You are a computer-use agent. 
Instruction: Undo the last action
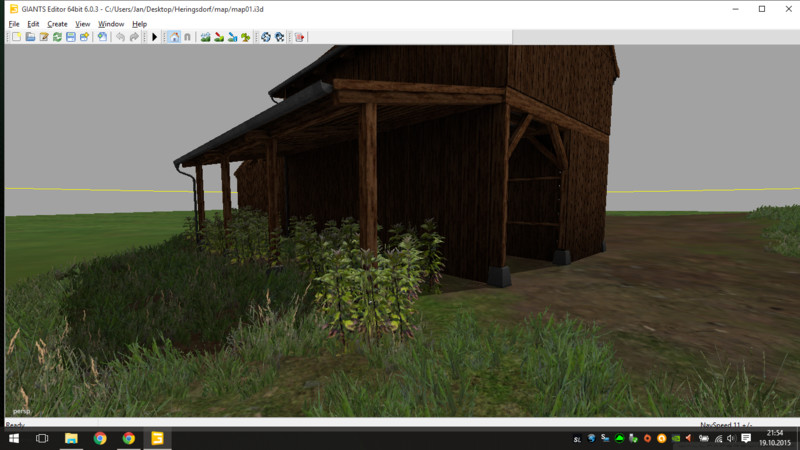point(120,37)
